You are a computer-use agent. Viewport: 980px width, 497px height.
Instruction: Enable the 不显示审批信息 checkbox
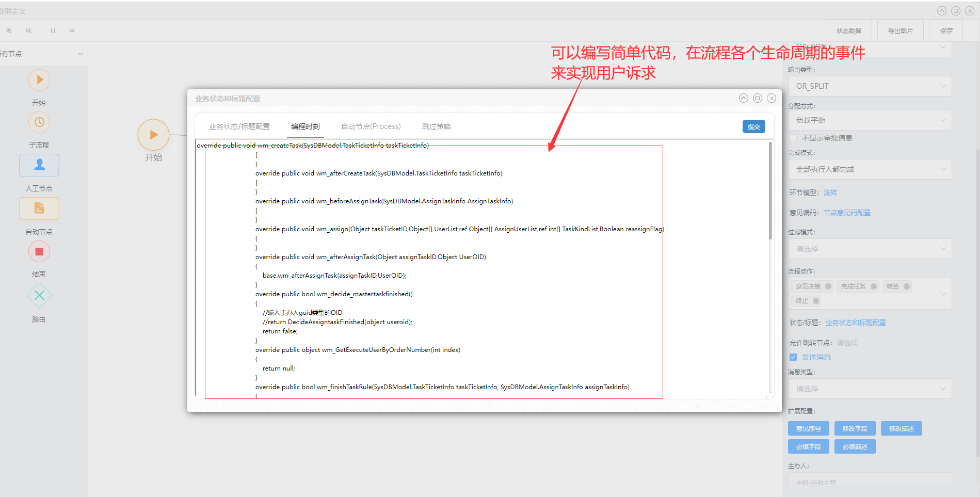(x=793, y=138)
